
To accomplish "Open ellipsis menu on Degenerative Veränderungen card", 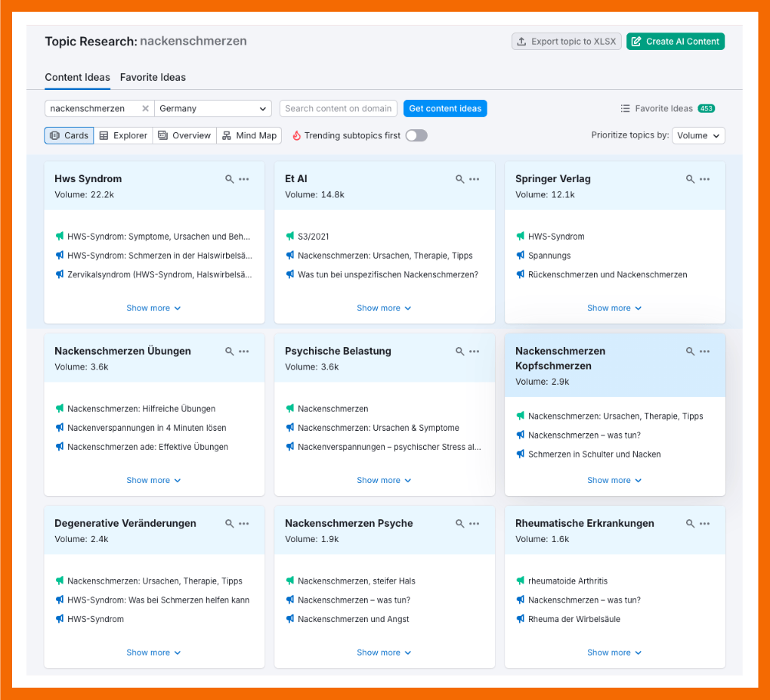I will pyautogui.click(x=243, y=523).
